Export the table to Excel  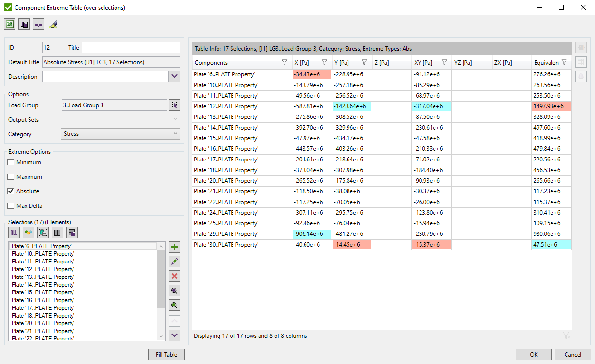pyautogui.click(x=10, y=24)
